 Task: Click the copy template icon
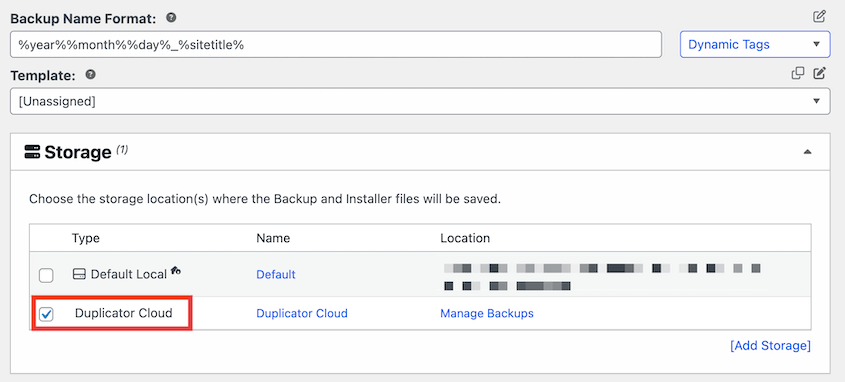pyautogui.click(x=798, y=73)
